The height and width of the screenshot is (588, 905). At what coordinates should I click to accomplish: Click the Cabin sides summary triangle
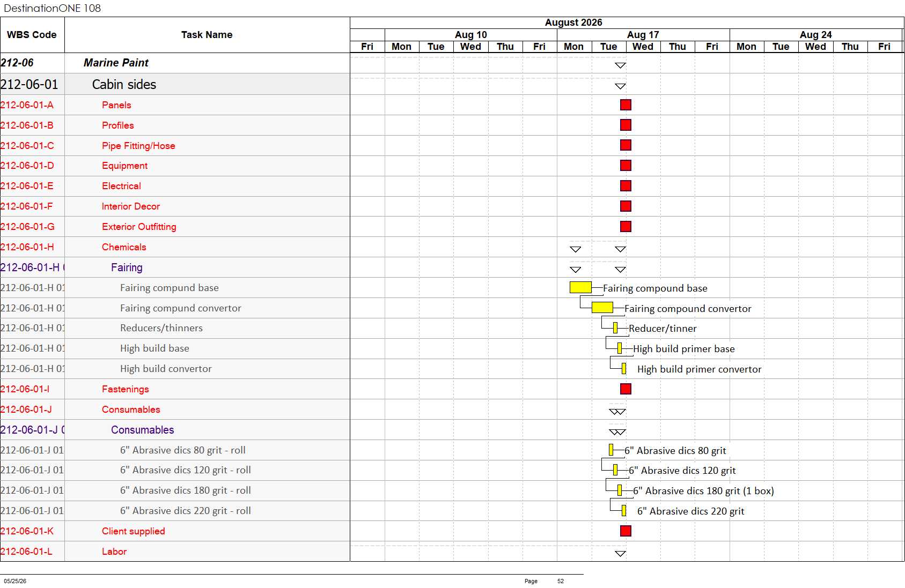tap(620, 86)
